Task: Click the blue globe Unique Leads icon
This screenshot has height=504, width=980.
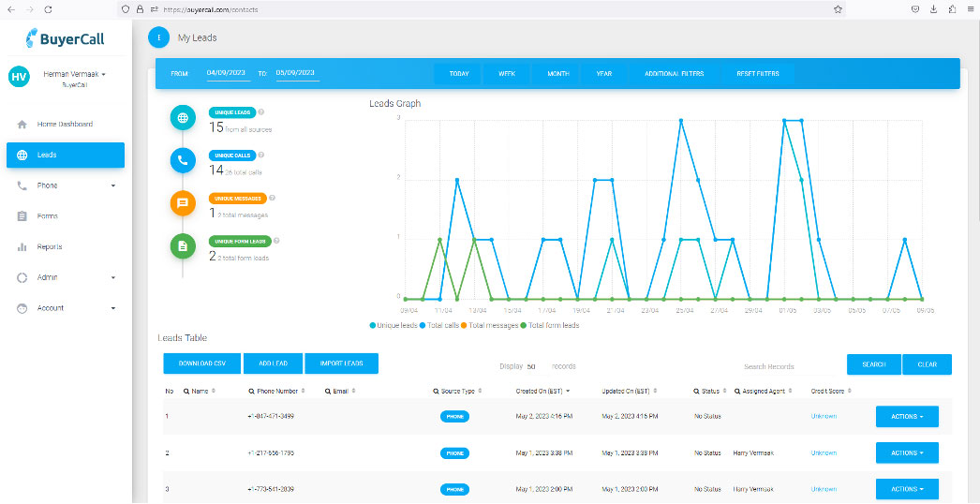Action: [x=183, y=119]
